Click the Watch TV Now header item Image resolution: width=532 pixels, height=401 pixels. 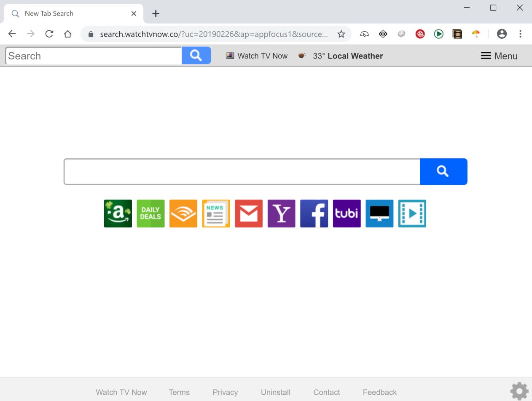pos(256,56)
